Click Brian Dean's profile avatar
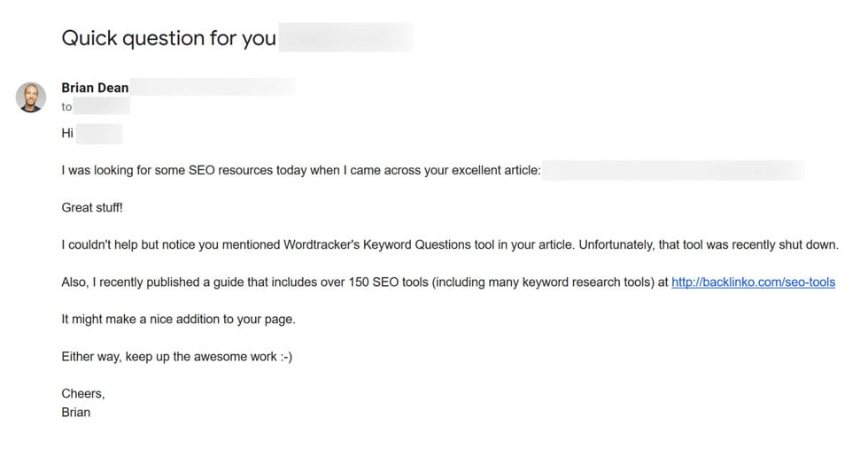 [x=31, y=97]
